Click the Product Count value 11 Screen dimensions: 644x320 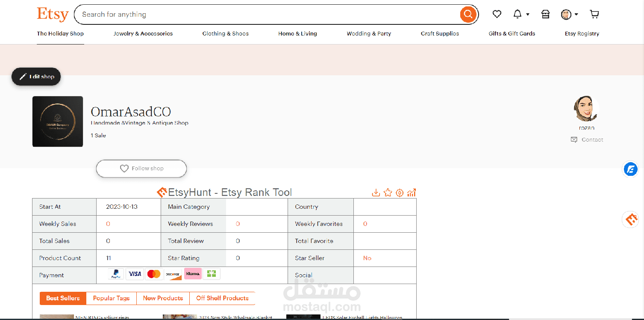(109, 258)
